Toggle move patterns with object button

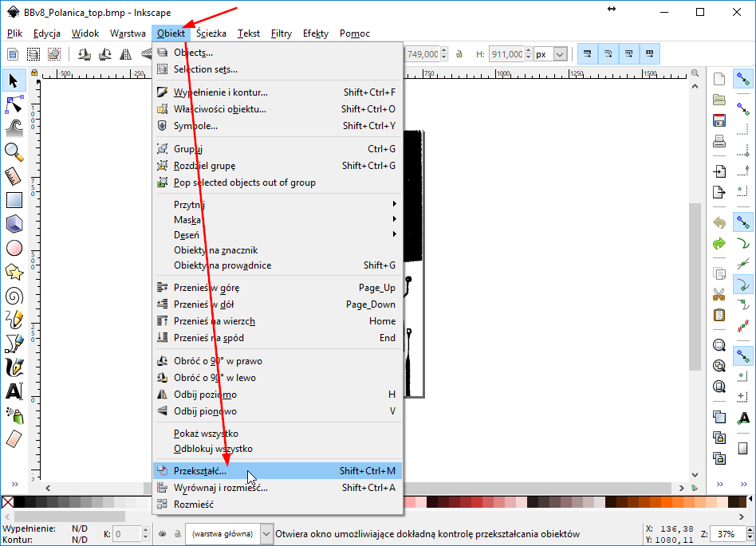[649, 54]
